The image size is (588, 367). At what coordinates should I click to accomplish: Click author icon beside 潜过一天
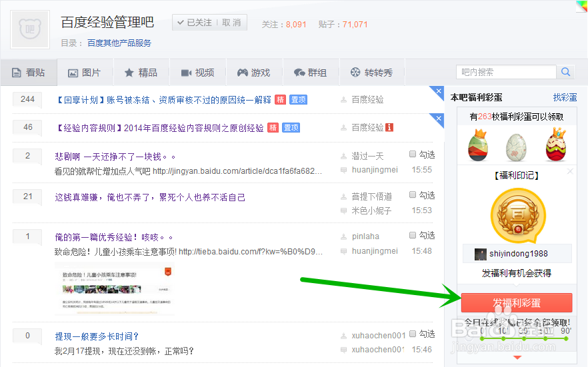(343, 156)
